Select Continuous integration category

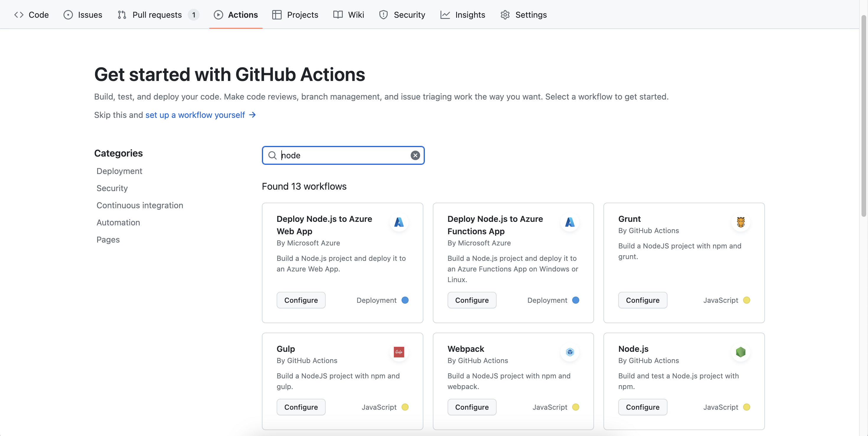tap(139, 205)
